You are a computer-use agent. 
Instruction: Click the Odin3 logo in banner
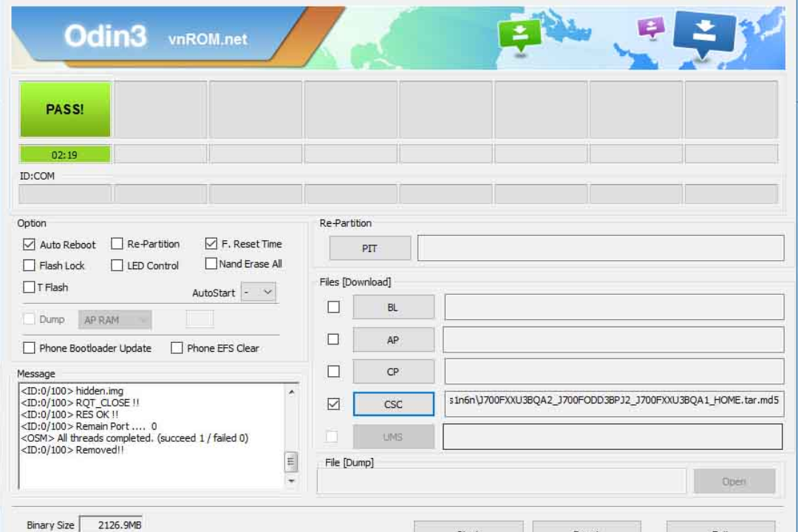click(106, 36)
